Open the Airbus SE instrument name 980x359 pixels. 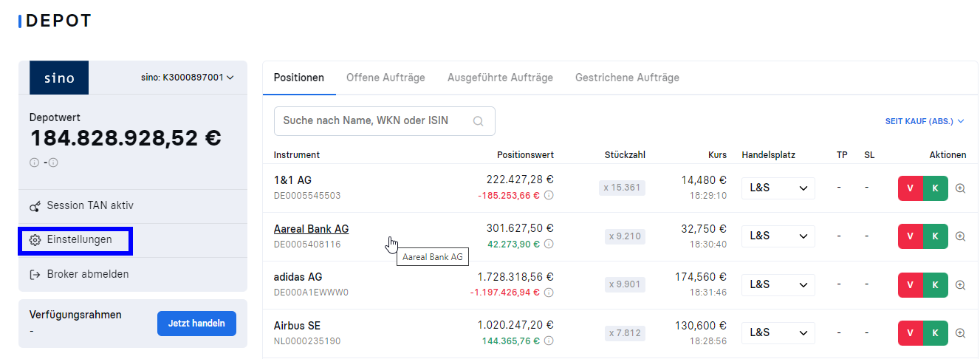(297, 326)
